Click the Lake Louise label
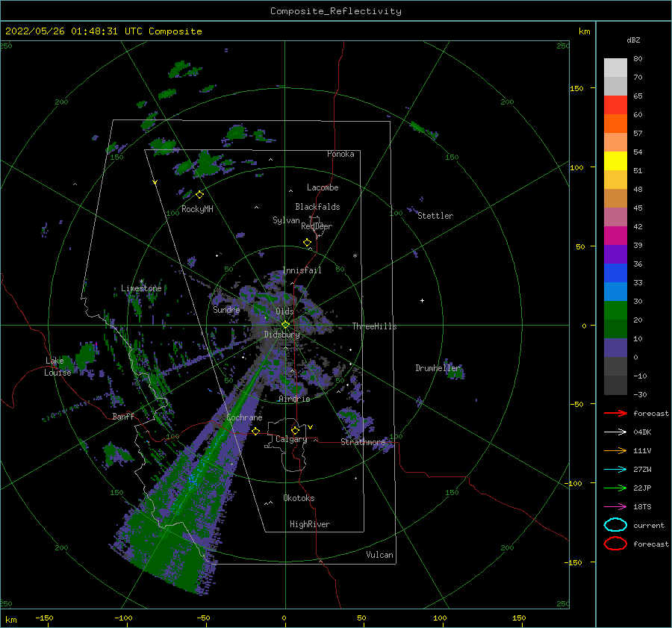 57,367
